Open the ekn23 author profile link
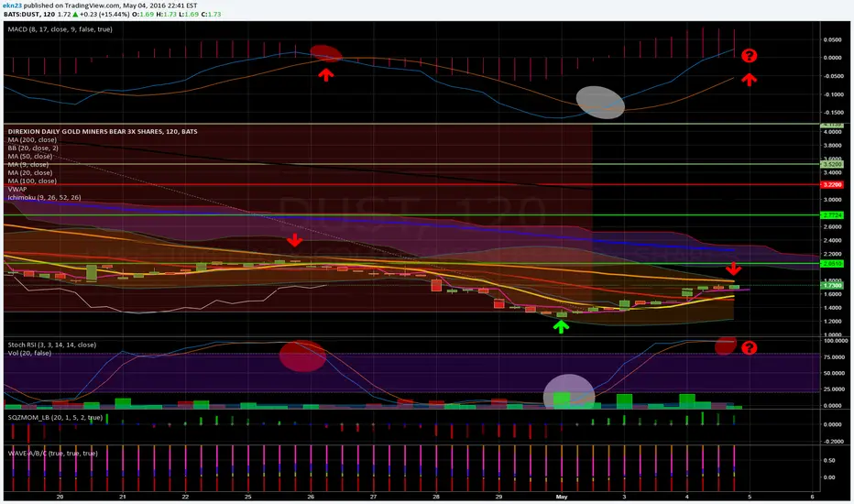Image resolution: width=854 pixels, height=504 pixels. (12, 5)
